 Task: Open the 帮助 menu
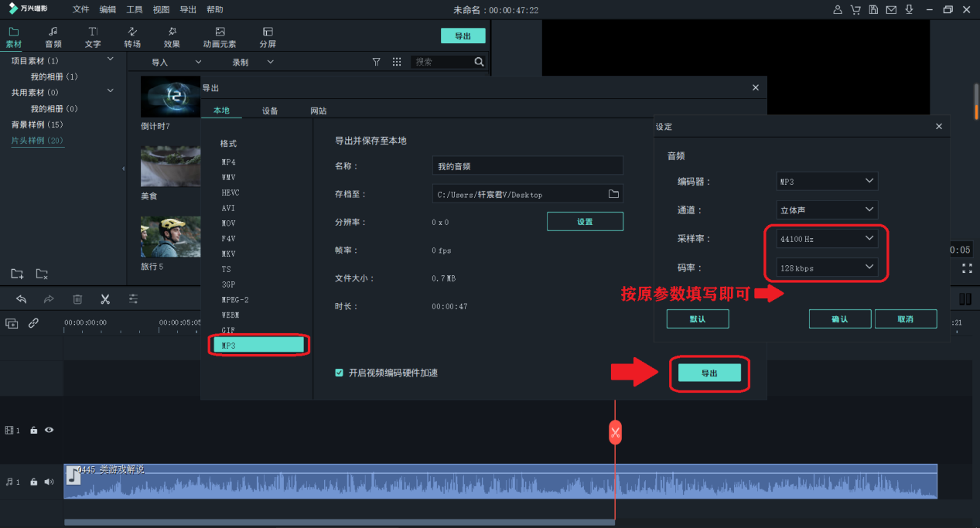point(215,9)
